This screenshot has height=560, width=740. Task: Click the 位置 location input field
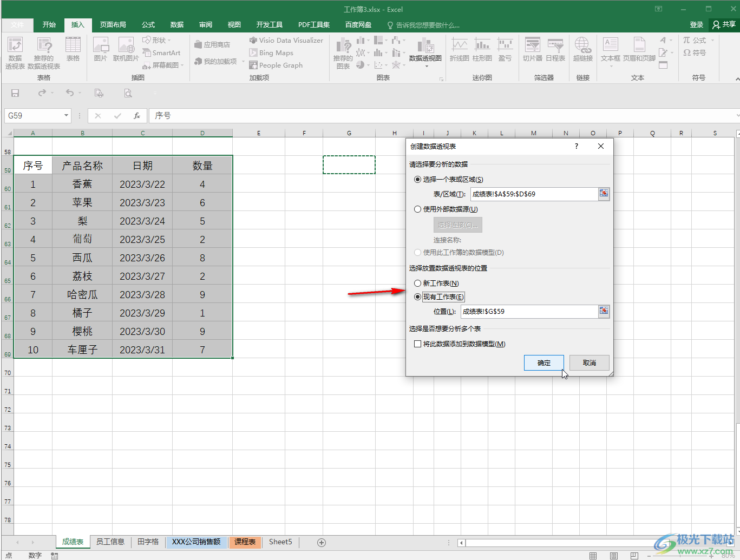pyautogui.click(x=529, y=311)
